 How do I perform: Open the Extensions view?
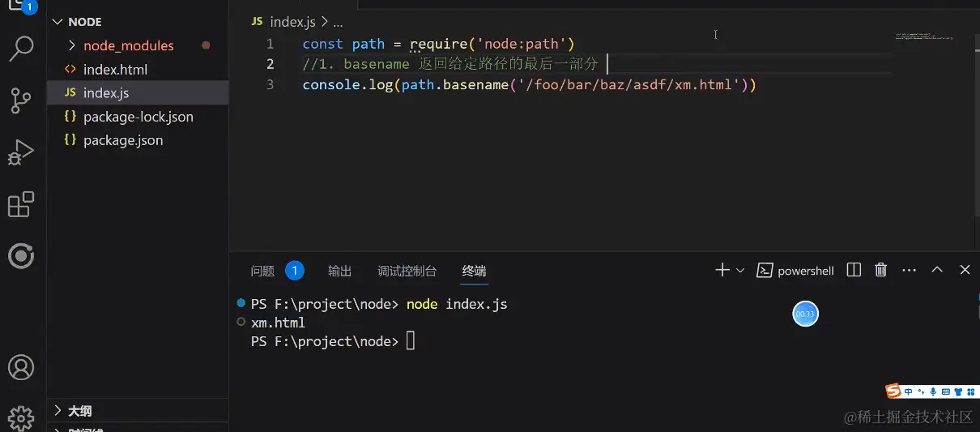click(21, 204)
